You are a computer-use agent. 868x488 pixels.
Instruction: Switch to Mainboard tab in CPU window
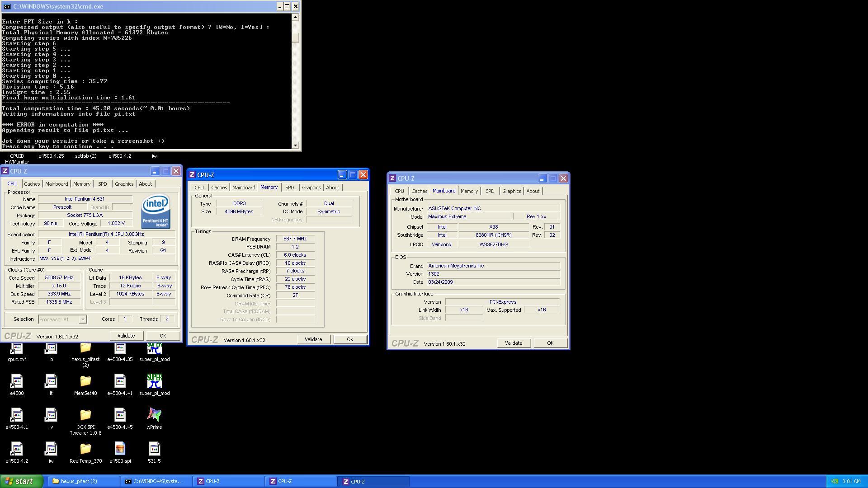57,184
